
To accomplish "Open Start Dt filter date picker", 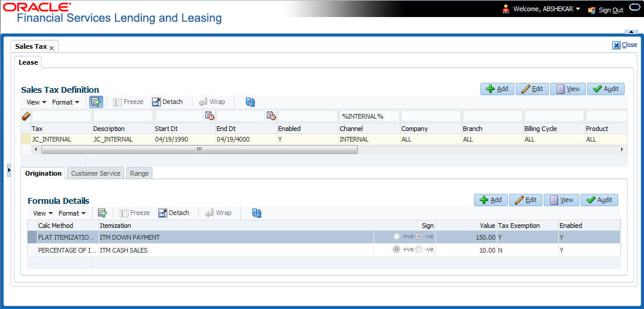I will (209, 116).
